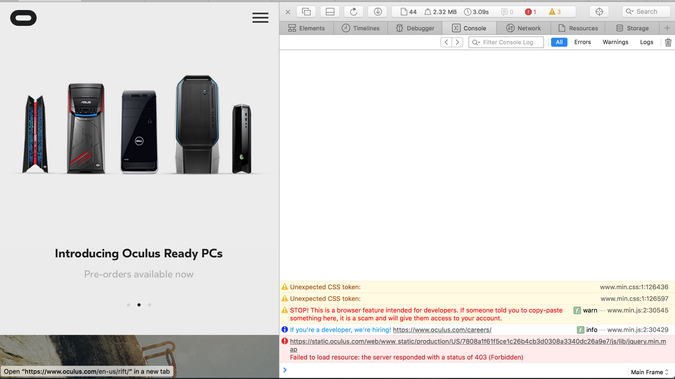Open the Main Frame context dropdown
Viewport: 675px width, 379px height.
click(x=649, y=372)
